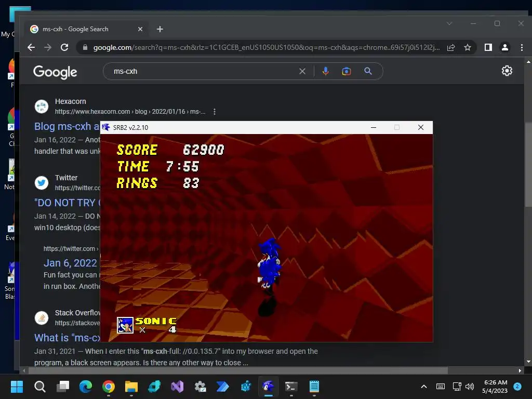Click the forward navigation arrow in Chrome

[x=48, y=47]
